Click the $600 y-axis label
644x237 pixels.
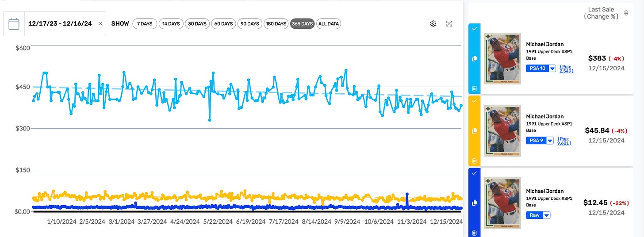[x=22, y=48]
